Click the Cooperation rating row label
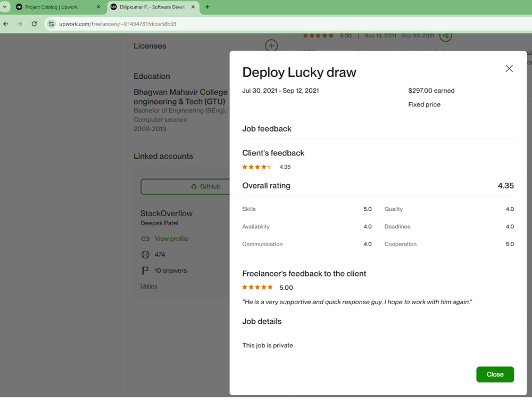Viewport: 532px width, 400px height. [401, 244]
